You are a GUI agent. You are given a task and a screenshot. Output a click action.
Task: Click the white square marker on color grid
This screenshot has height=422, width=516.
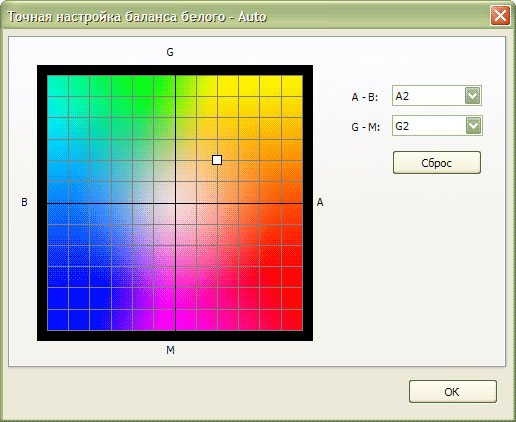[x=217, y=160]
